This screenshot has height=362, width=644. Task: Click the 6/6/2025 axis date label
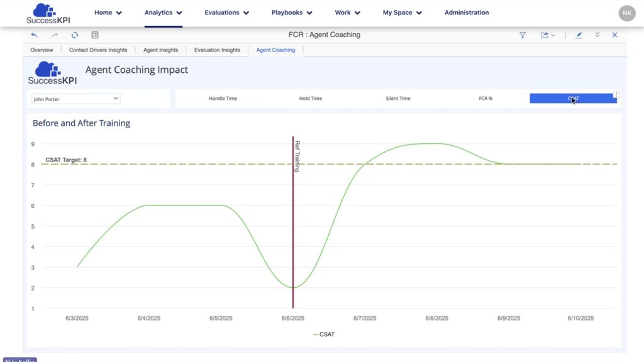coord(293,318)
